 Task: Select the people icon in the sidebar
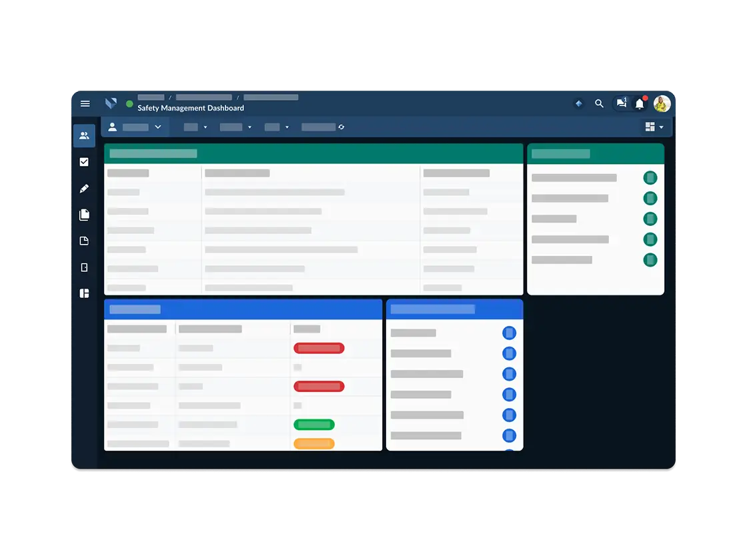(x=84, y=136)
